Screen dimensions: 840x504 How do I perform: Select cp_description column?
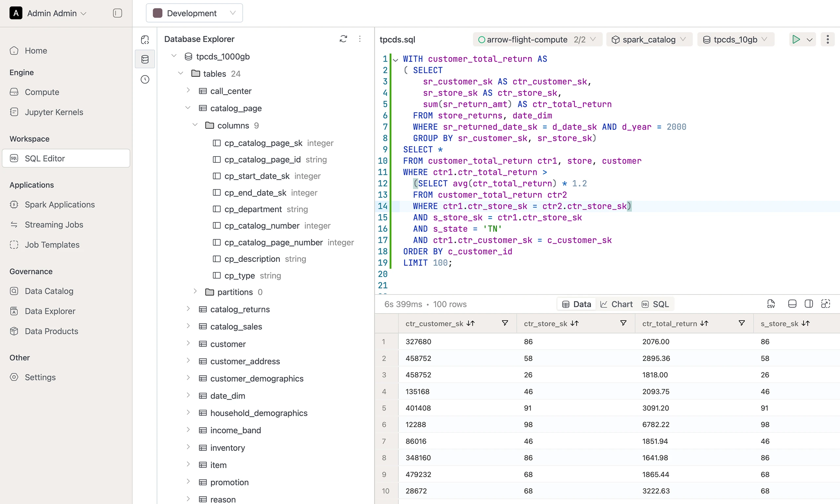coord(252,259)
